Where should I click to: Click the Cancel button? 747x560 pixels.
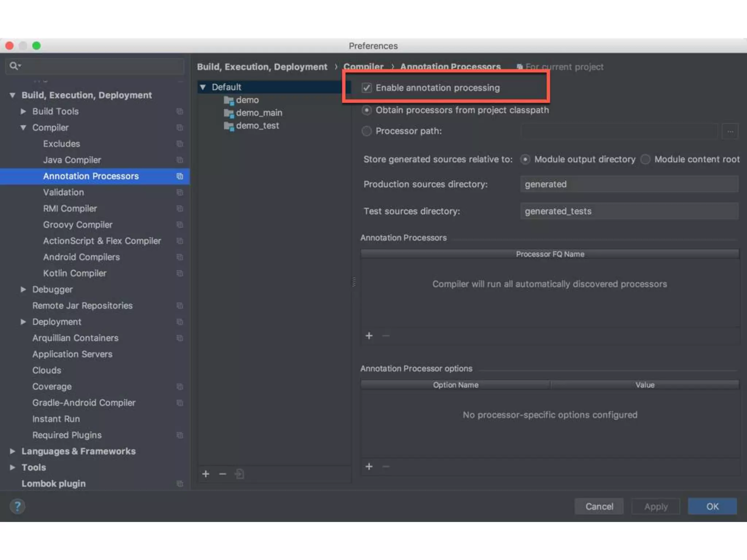(x=599, y=506)
